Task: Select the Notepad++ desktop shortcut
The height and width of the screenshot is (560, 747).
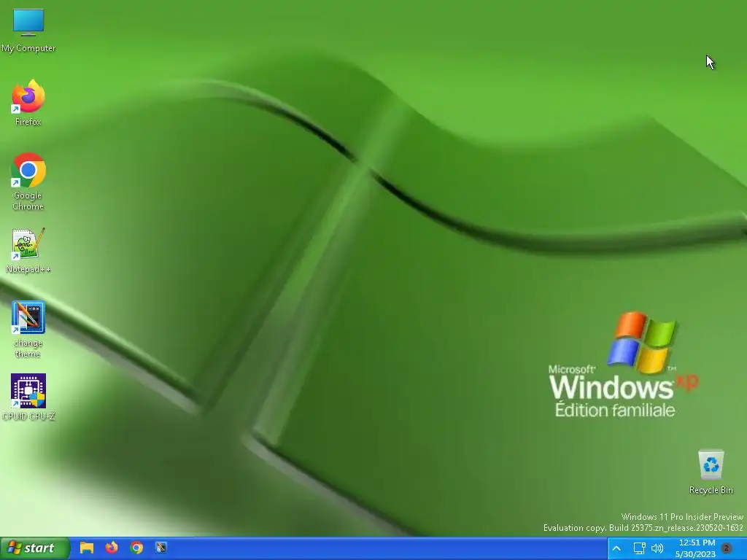Action: click(28, 251)
